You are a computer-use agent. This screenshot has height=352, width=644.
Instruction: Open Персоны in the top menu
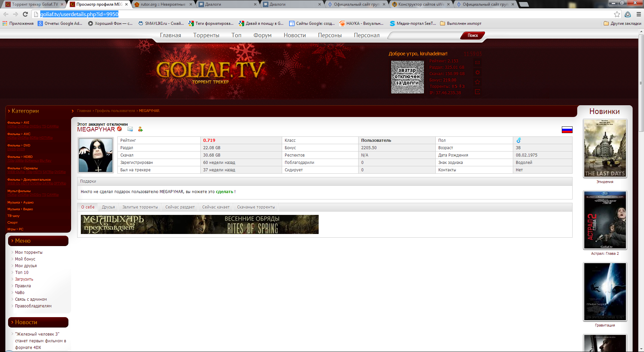[x=330, y=35]
